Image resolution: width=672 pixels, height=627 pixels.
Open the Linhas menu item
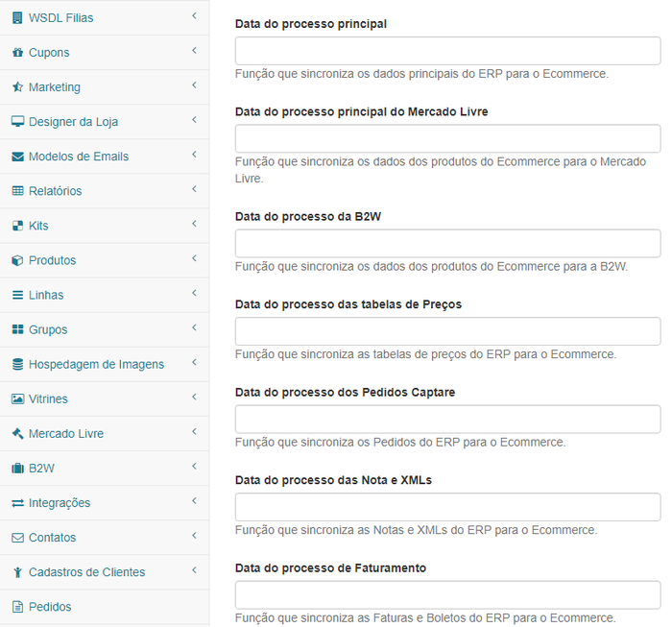point(104,295)
